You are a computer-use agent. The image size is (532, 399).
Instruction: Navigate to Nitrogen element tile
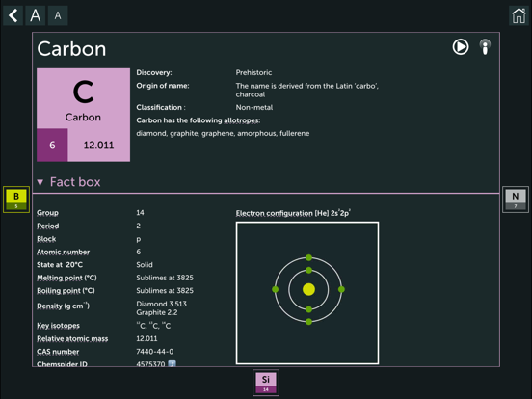[516, 199]
